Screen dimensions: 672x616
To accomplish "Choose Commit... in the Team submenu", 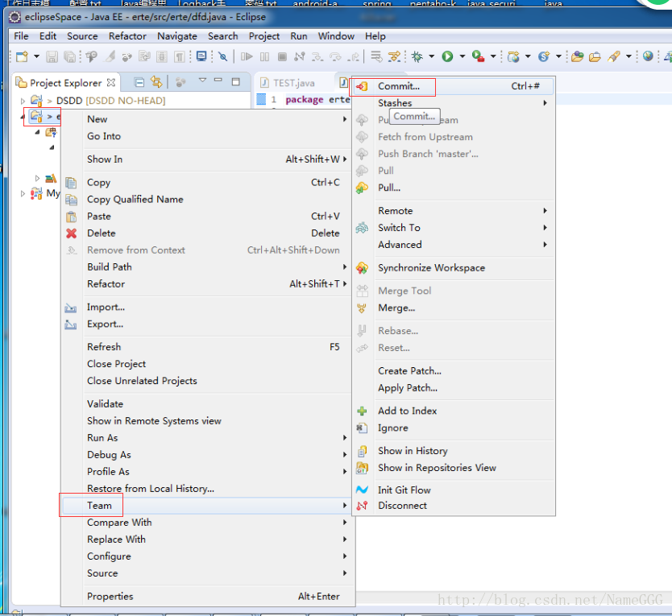I will [454, 86].
